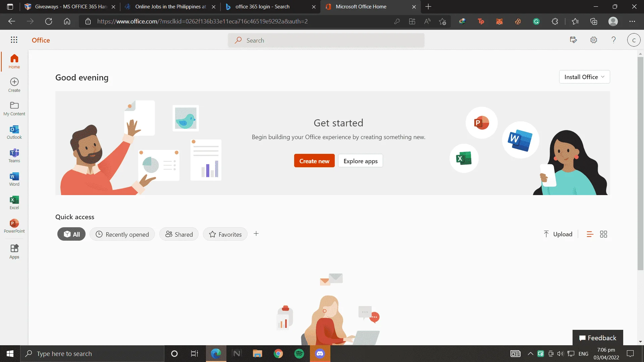Open the Settings gear in Office header
The image size is (644, 362).
[594, 40]
